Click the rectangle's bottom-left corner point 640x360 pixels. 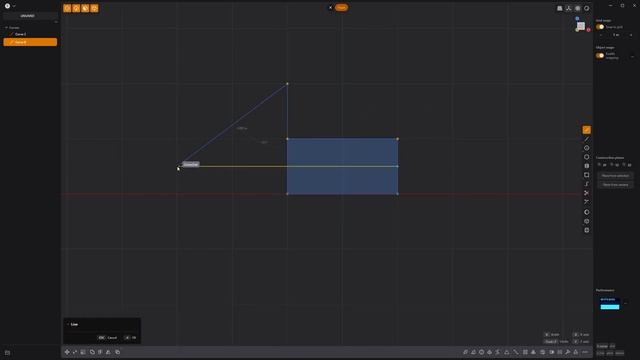coord(287,194)
